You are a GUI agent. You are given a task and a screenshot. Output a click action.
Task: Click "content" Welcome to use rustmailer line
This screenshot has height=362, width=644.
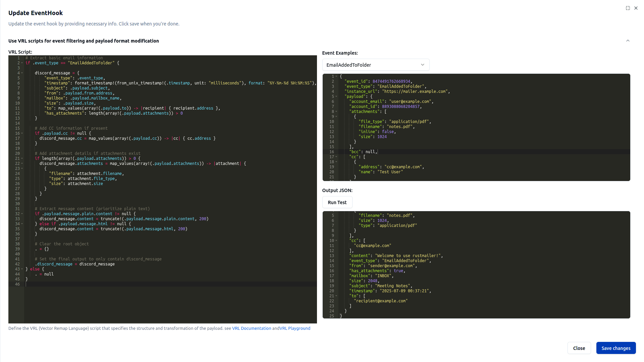click(x=396, y=256)
